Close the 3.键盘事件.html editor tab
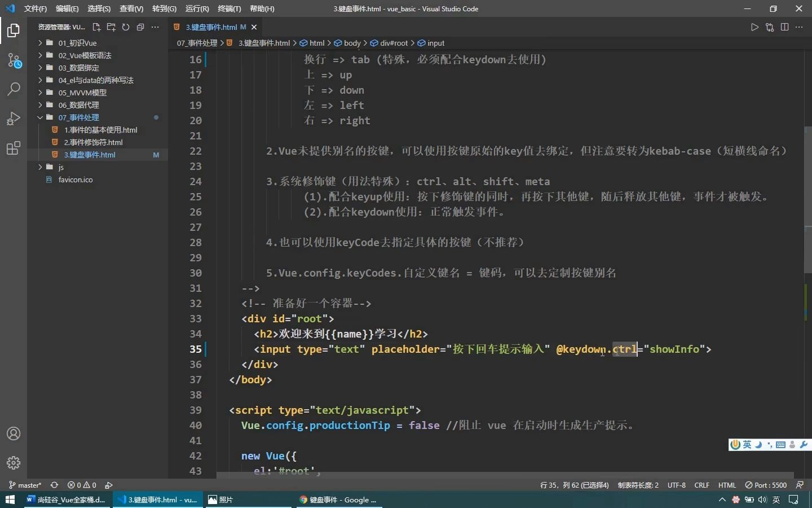This screenshot has height=508, width=812. click(x=254, y=27)
